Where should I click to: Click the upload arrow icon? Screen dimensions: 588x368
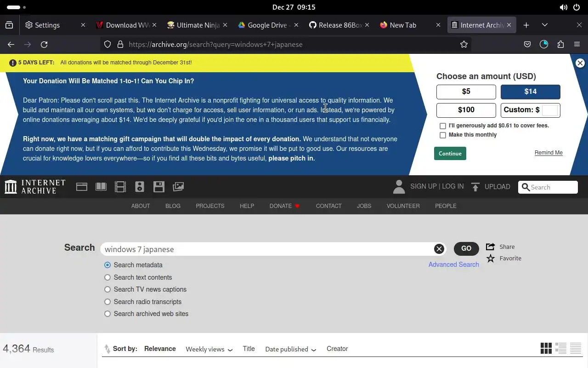point(475,187)
